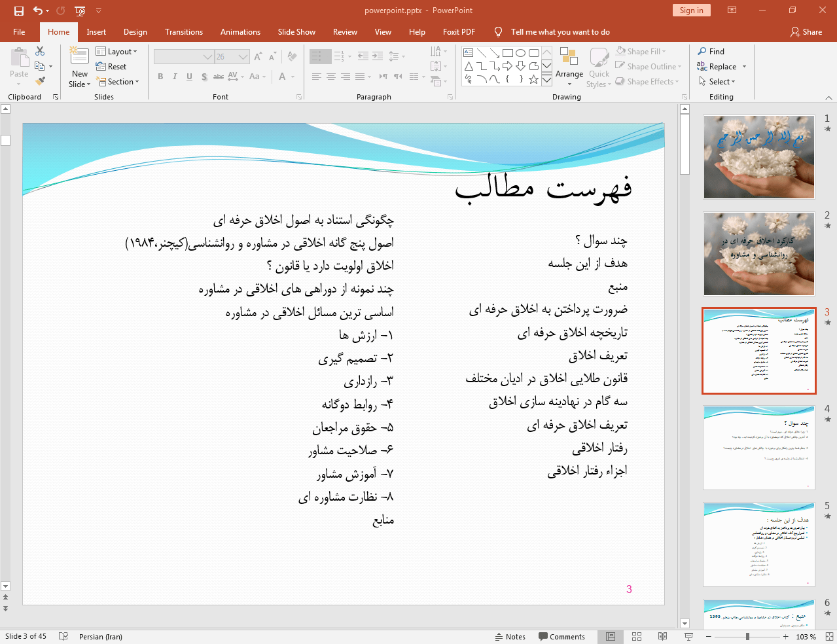Click the Save icon in title bar

click(18, 10)
